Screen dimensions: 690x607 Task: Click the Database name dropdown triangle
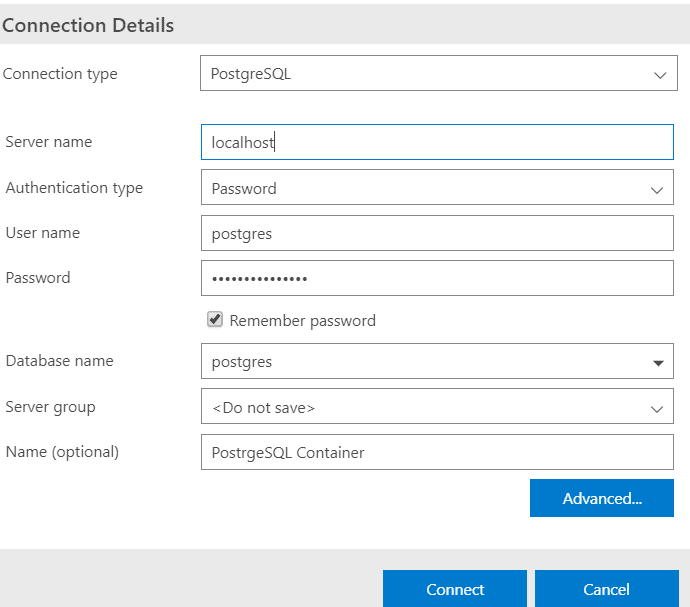658,363
